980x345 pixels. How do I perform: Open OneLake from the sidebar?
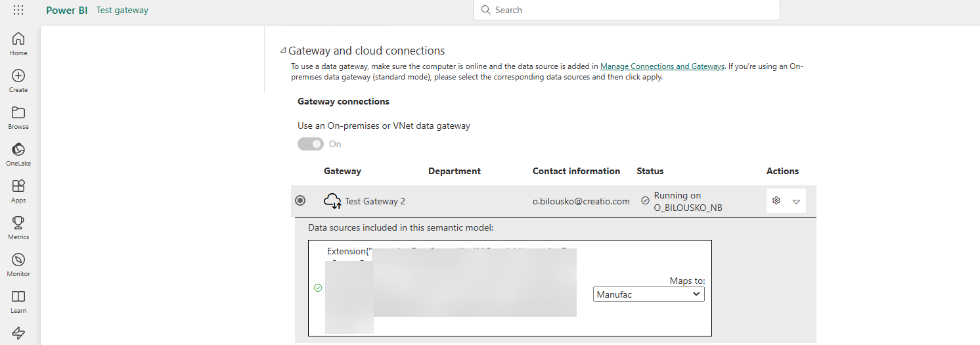pyautogui.click(x=18, y=154)
